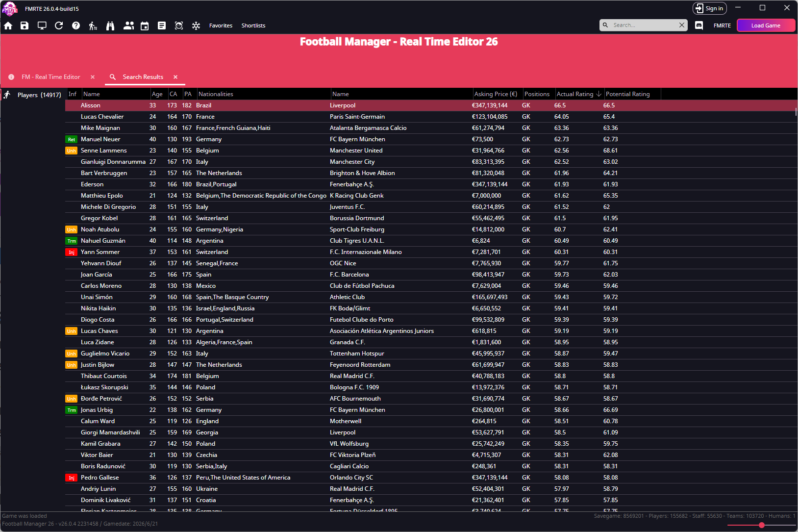Open Help via the question mark icon

[76, 25]
